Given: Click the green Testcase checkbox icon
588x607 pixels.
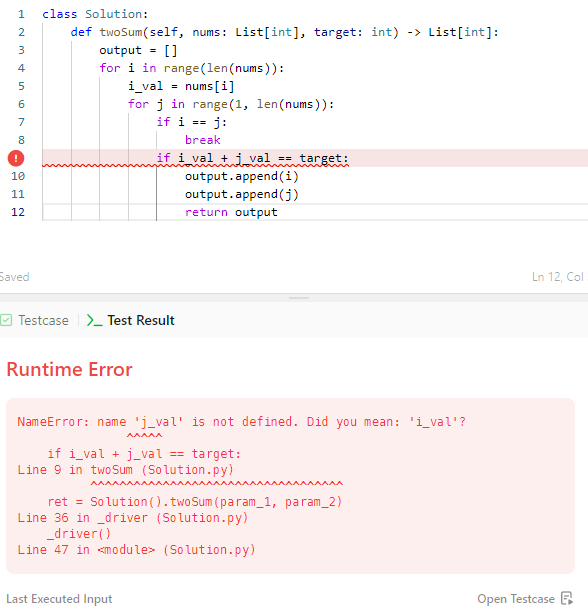Looking at the screenshot, I should click(6, 320).
